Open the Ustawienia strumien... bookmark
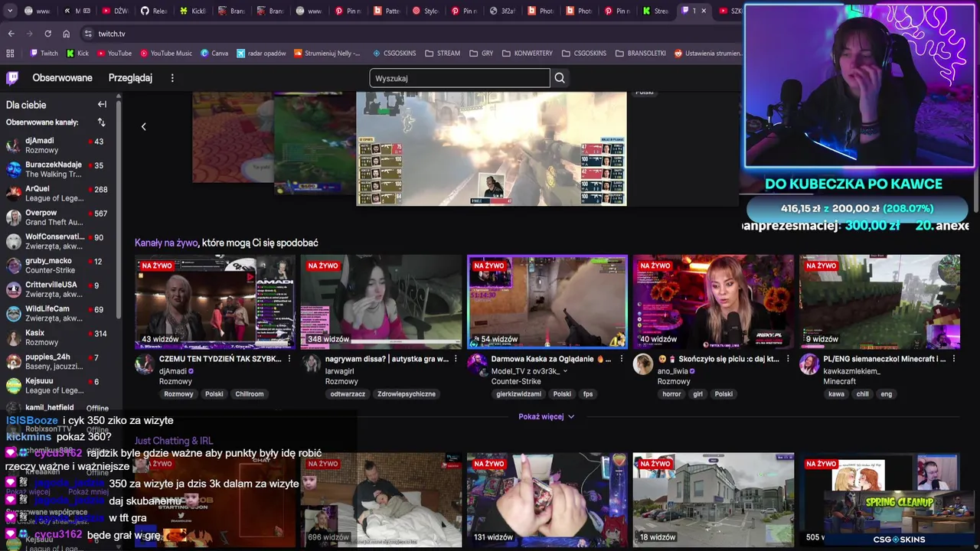 point(707,54)
